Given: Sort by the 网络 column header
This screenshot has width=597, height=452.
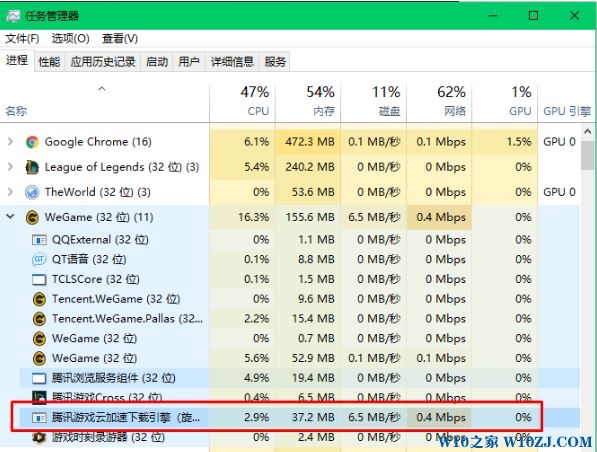Looking at the screenshot, I should [439, 102].
